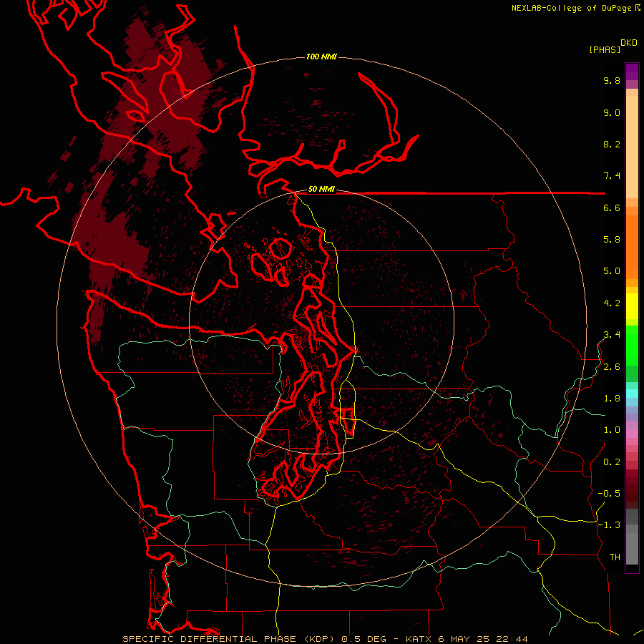Click the 3.4 value on the color scale
Screen dimensions: 644x644
point(612,335)
